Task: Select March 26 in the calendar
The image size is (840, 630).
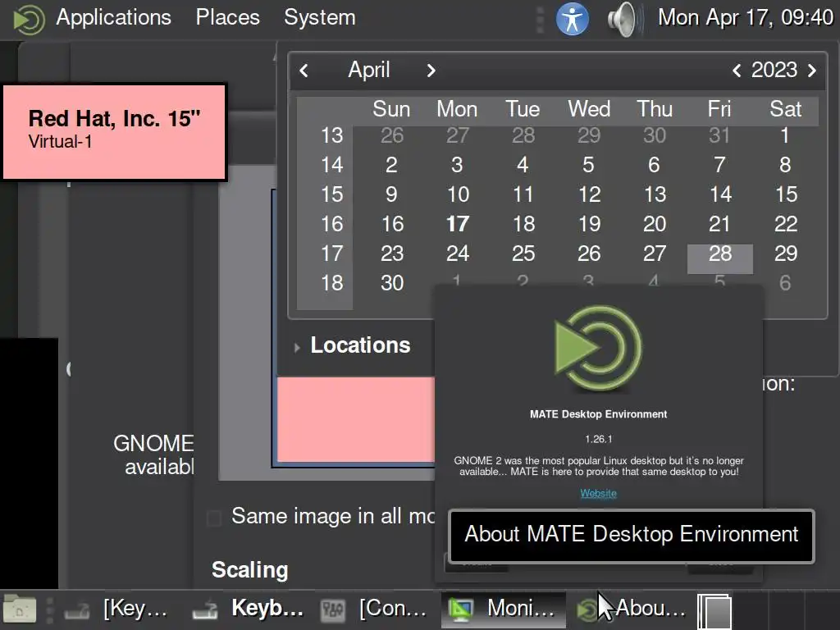Action: coord(391,135)
